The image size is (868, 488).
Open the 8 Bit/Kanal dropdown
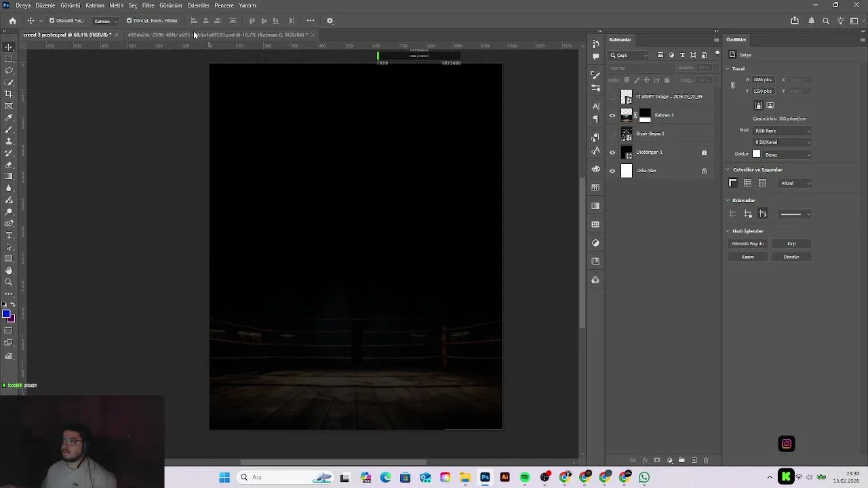coord(783,142)
